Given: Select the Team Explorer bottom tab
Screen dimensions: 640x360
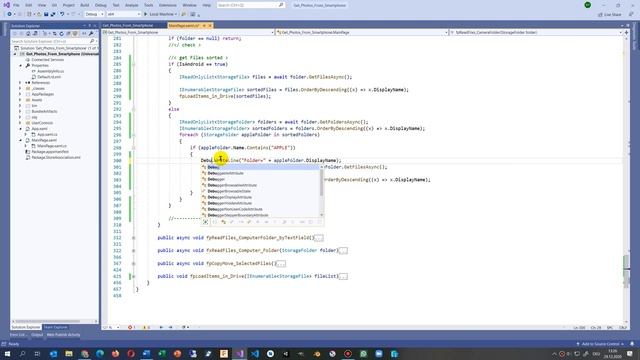Looking at the screenshot, I should tap(56, 327).
